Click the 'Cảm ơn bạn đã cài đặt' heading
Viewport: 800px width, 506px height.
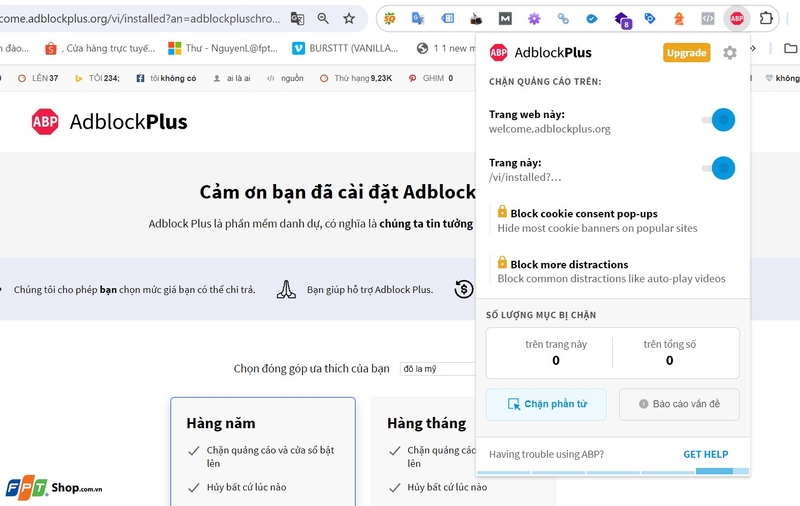pos(337,192)
